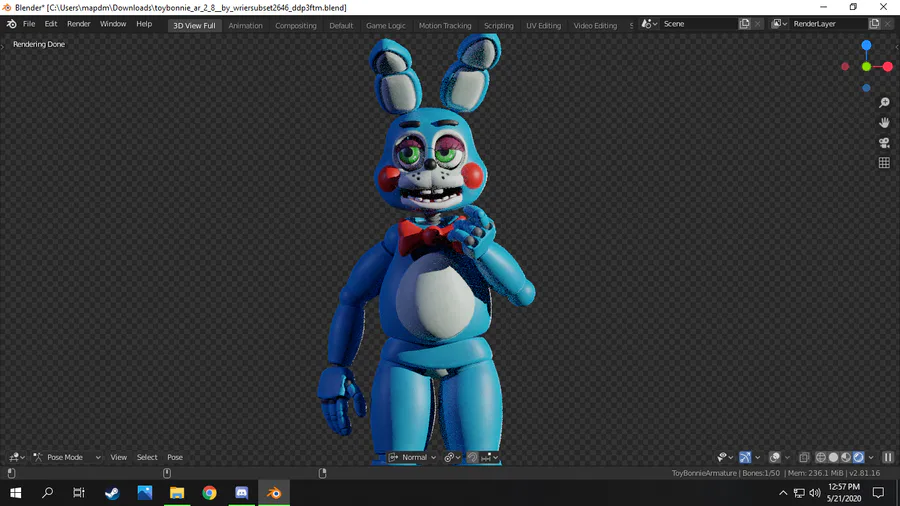The width and height of the screenshot is (900, 506).
Task: Open the UV Editing workspace tab
Action: tap(544, 25)
